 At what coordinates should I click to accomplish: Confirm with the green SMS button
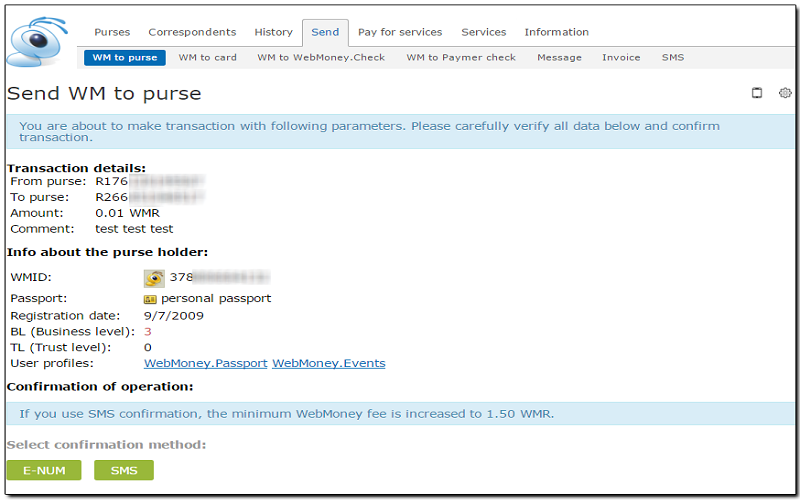pos(124,470)
